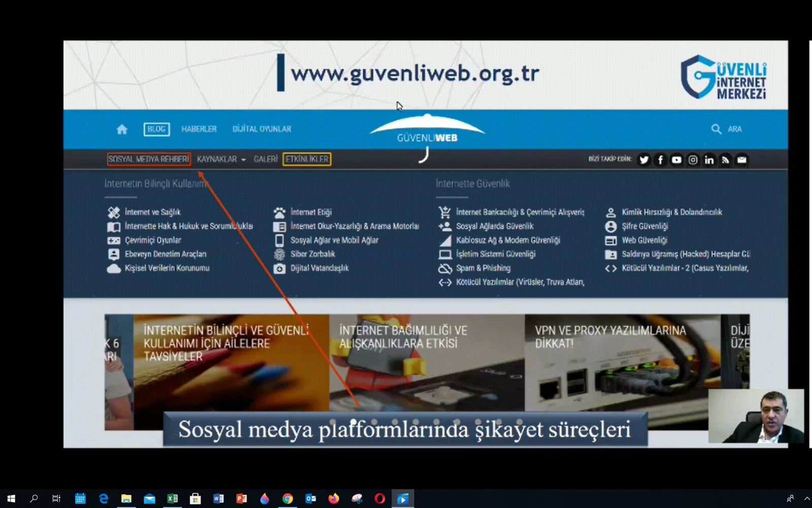The image size is (812, 508).
Task: Open the family internet advice slide thumbnail
Action: coord(231,363)
